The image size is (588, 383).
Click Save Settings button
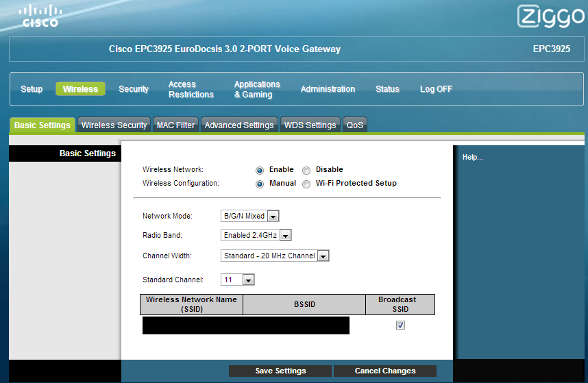point(280,371)
